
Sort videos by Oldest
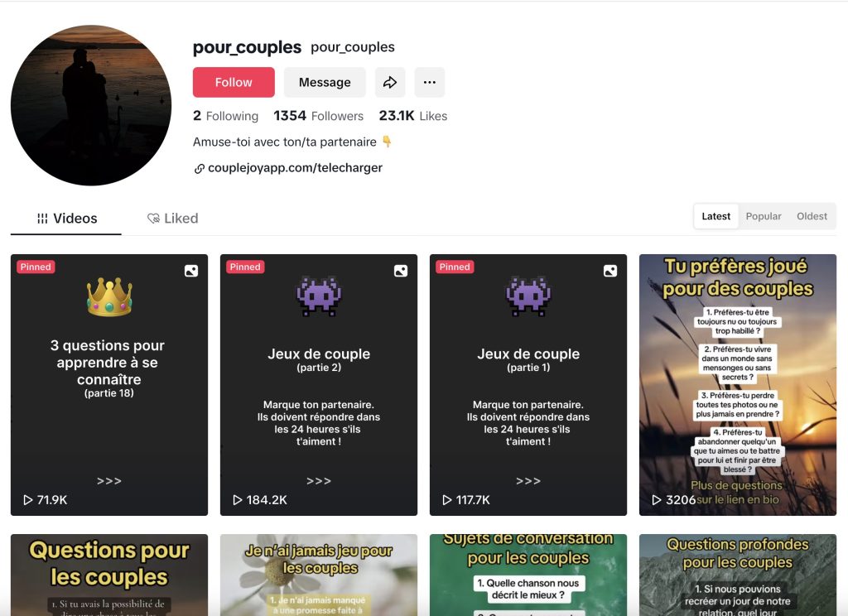(812, 216)
